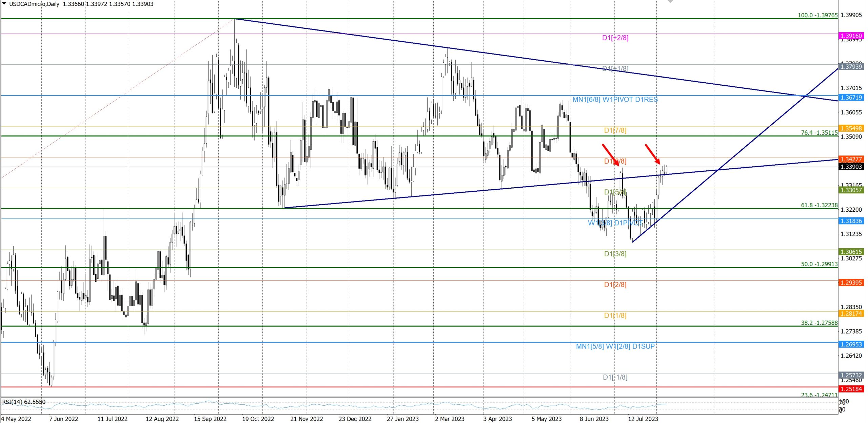Click the MN1[5/8] W1[2/8] D1SUP label

tap(615, 346)
